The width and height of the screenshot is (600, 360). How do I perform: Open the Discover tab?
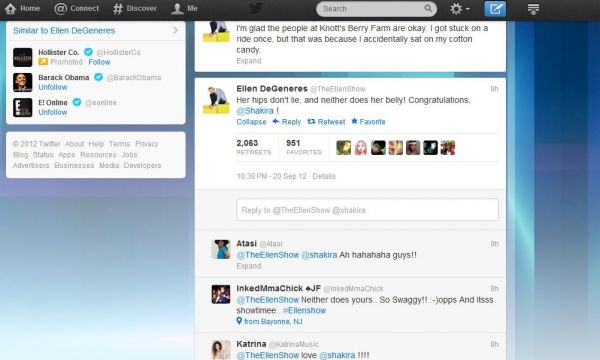(135, 8)
